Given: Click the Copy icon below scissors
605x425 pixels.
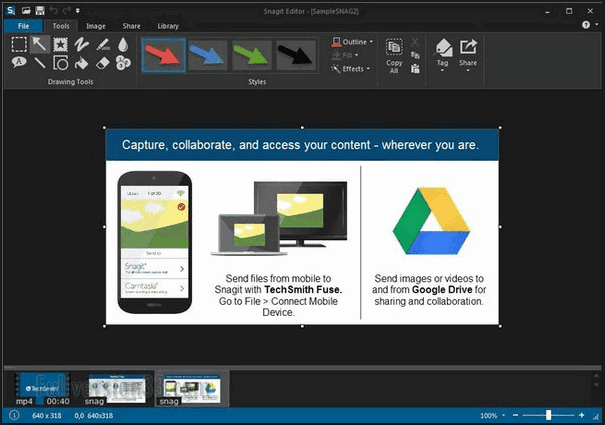Looking at the screenshot, I should point(415,55).
